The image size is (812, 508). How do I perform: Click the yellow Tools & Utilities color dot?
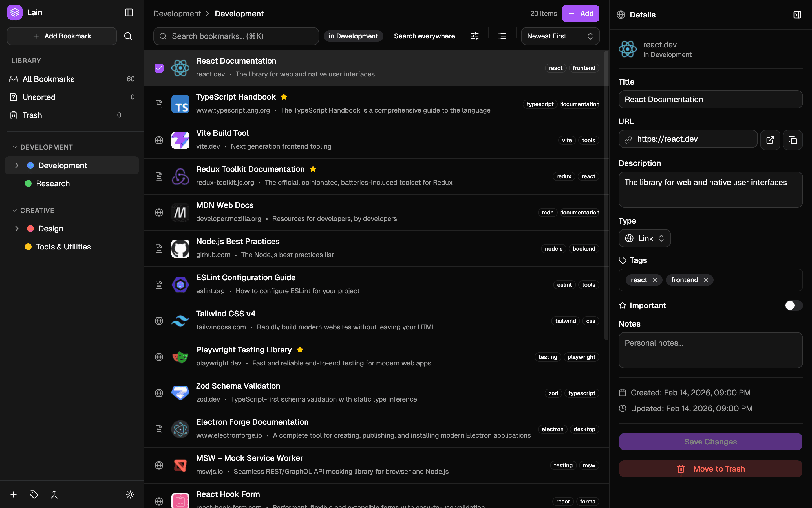click(x=28, y=247)
